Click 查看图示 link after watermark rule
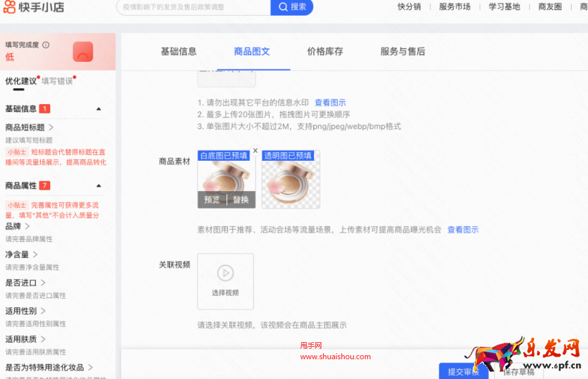 [330, 102]
